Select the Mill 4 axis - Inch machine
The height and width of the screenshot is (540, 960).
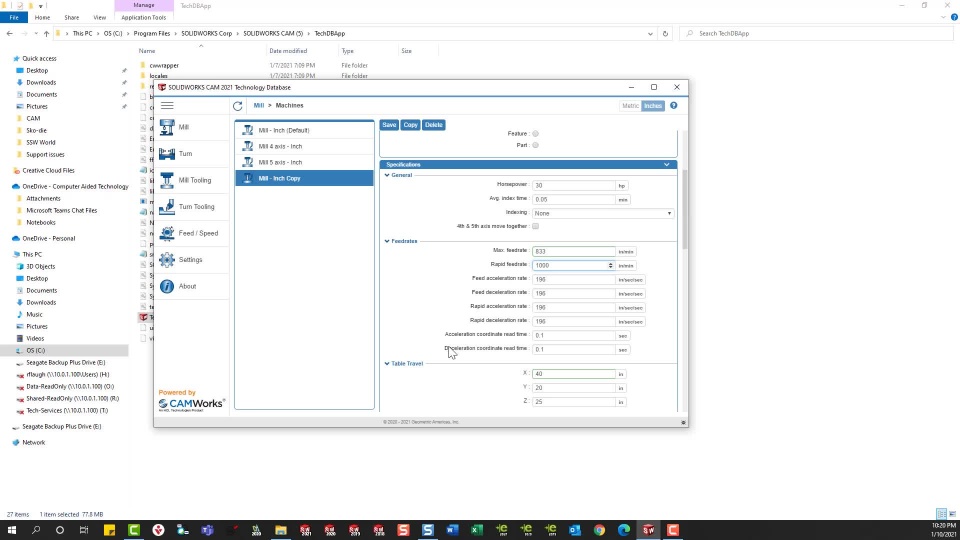pyautogui.click(x=304, y=146)
